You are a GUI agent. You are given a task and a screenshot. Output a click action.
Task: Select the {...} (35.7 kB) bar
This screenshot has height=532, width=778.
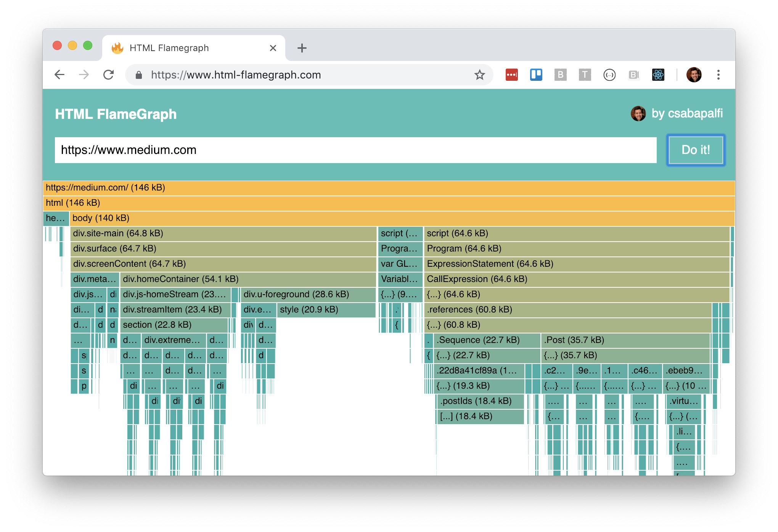[625, 356]
